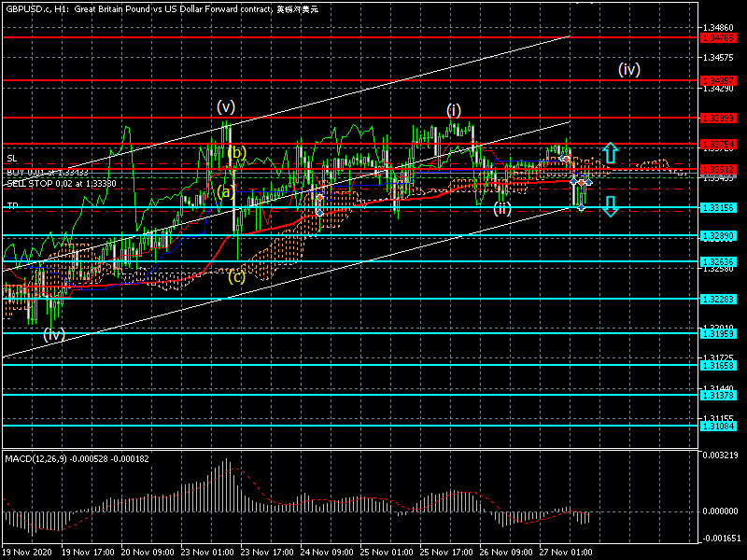Image resolution: width=747 pixels, height=560 pixels.
Task: Click the white (v) wave label
Action: (x=225, y=105)
